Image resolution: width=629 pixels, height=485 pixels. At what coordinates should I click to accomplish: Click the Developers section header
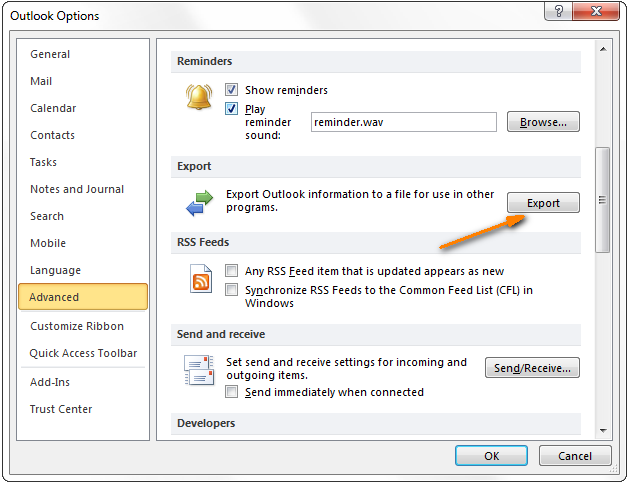click(376, 423)
